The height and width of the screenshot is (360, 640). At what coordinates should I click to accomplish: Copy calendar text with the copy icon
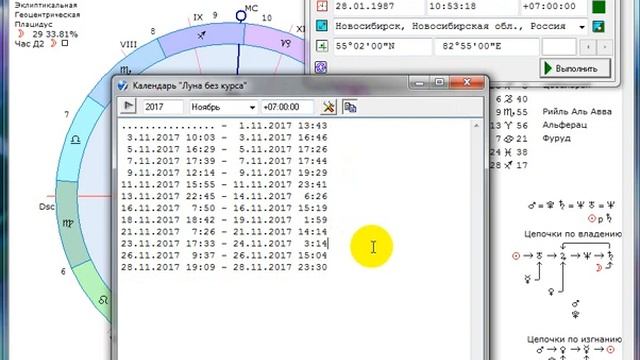(350, 107)
